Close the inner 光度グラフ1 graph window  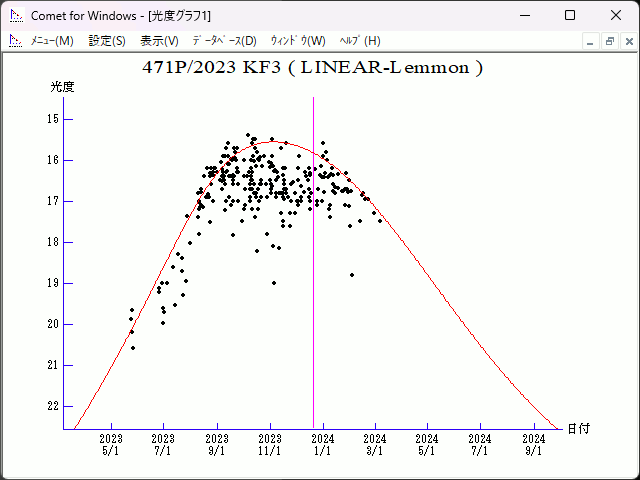[x=627, y=41]
